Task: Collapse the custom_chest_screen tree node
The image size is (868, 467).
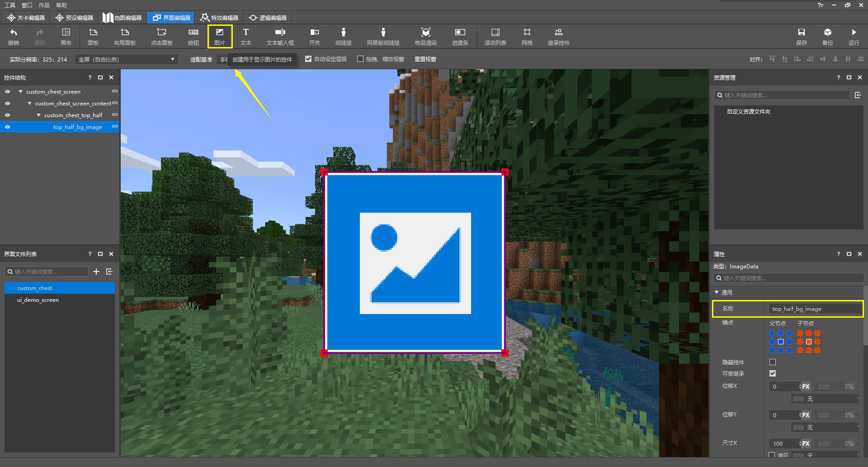Action: (x=20, y=91)
